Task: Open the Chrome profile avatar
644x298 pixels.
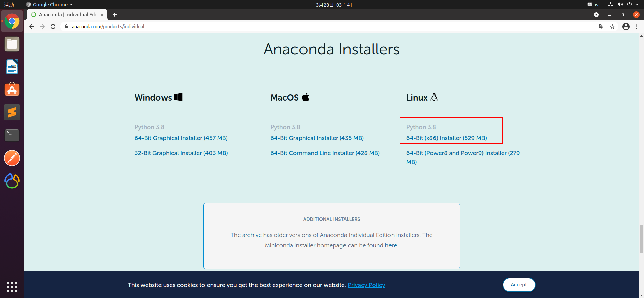Action: (626, 27)
